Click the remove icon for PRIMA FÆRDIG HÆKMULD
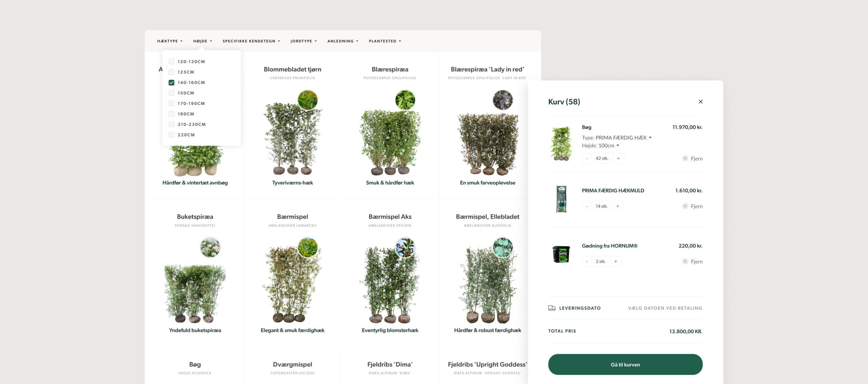Screen dimensions: 868x384 (x=685, y=206)
